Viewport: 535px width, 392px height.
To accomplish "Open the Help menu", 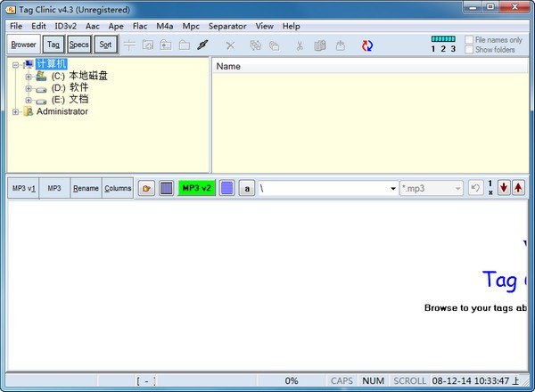I will pos(291,26).
